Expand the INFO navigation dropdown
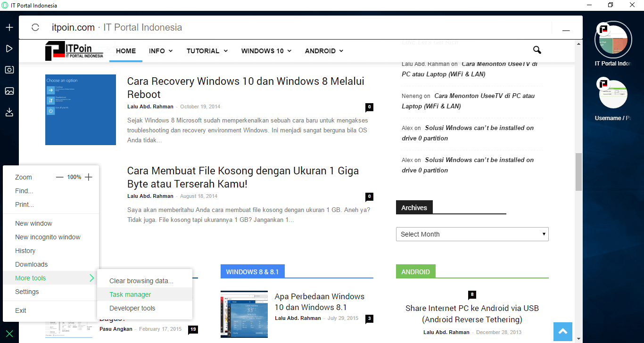This screenshot has width=644, height=343. pos(161,51)
